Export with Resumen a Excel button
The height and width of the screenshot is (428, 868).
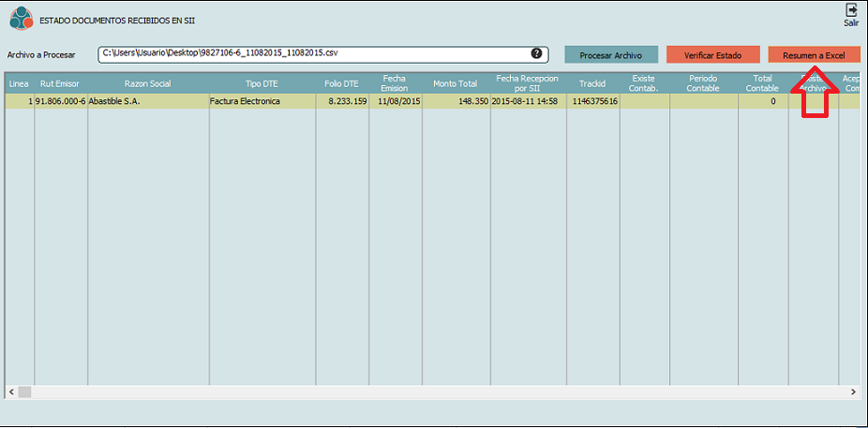(814, 55)
